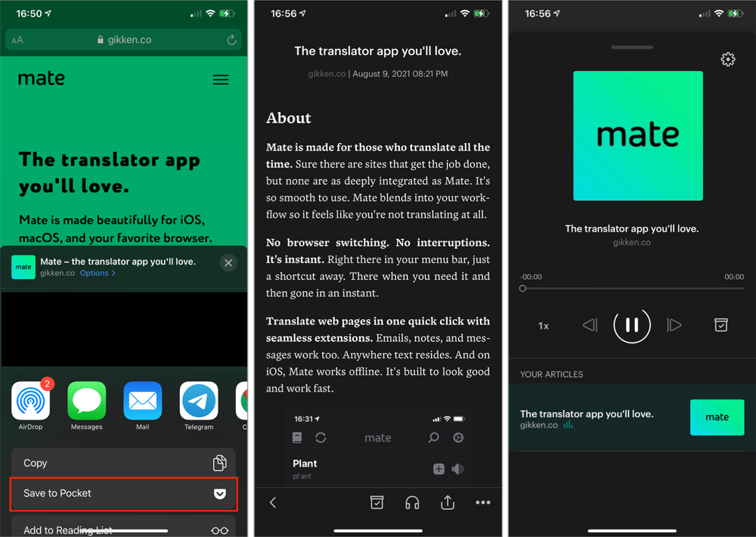Toggle playback speed from 1x

tap(544, 325)
